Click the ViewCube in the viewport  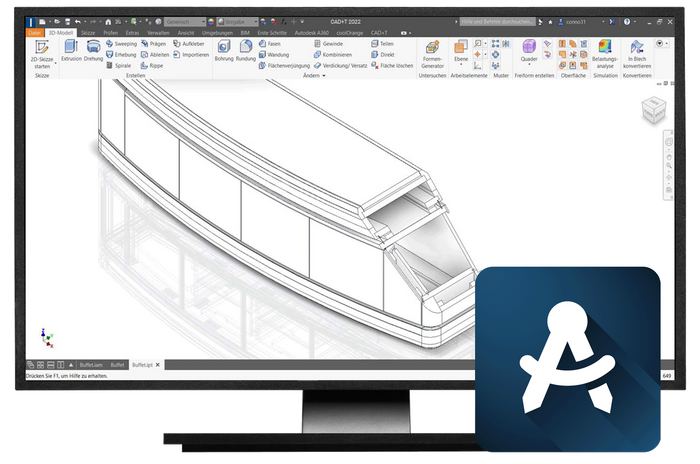click(x=654, y=109)
